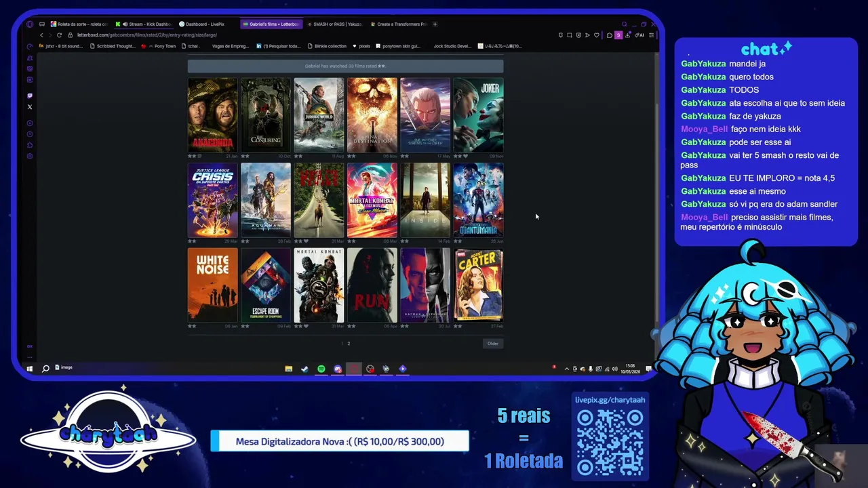Open the Mortal Kombat Legends poster
868x488 pixels.
tap(372, 200)
